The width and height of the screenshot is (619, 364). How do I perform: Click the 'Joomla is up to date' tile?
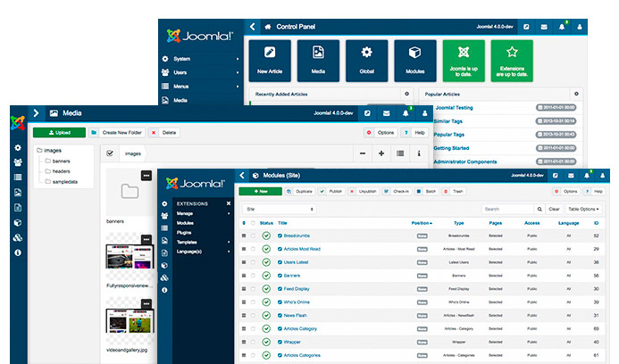tap(464, 61)
